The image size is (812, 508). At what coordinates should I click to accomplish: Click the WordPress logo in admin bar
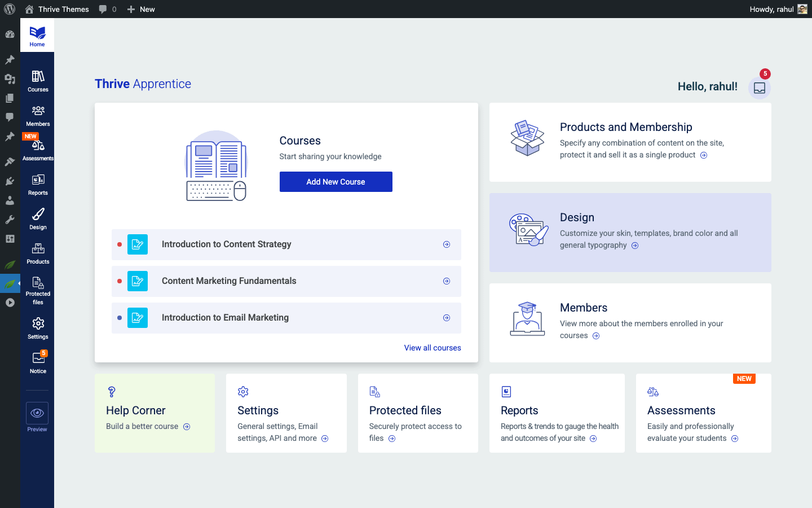click(x=10, y=9)
